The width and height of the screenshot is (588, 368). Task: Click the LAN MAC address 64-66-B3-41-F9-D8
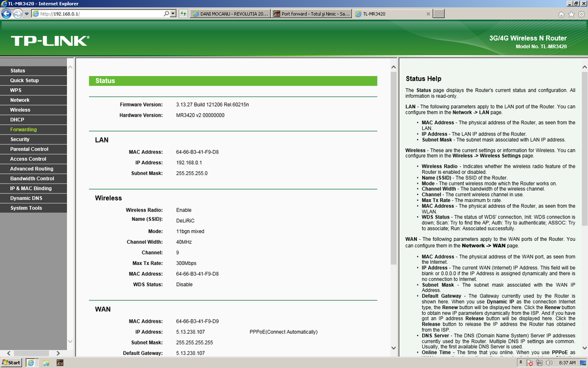pos(197,152)
